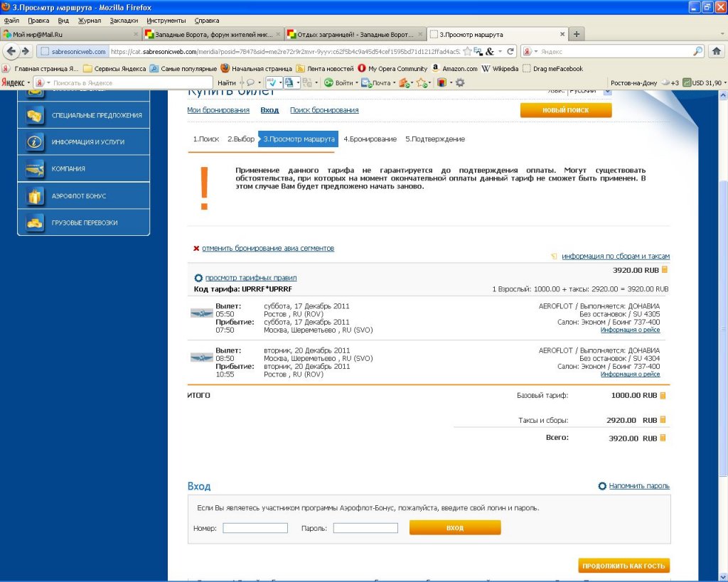
Task: Click the Номер input field
Action: pyautogui.click(x=255, y=528)
